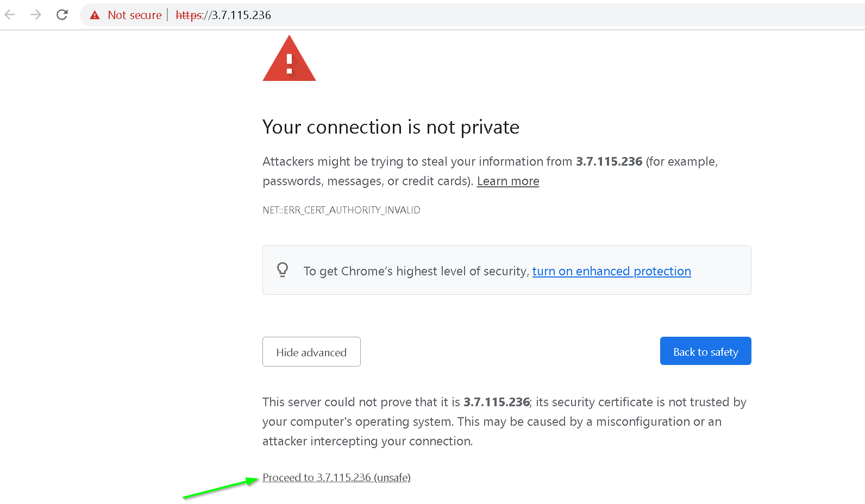
Task: Click the Back to safety button
Action: click(x=706, y=351)
